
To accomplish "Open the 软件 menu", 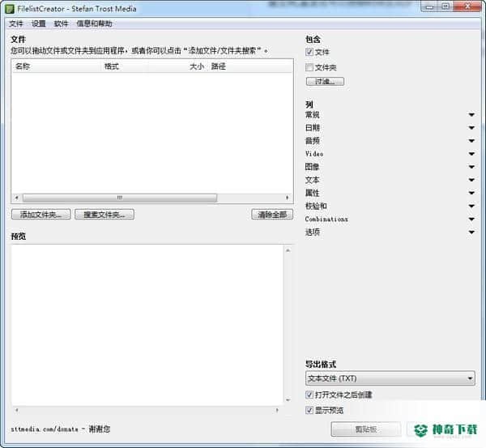I will tap(61, 23).
